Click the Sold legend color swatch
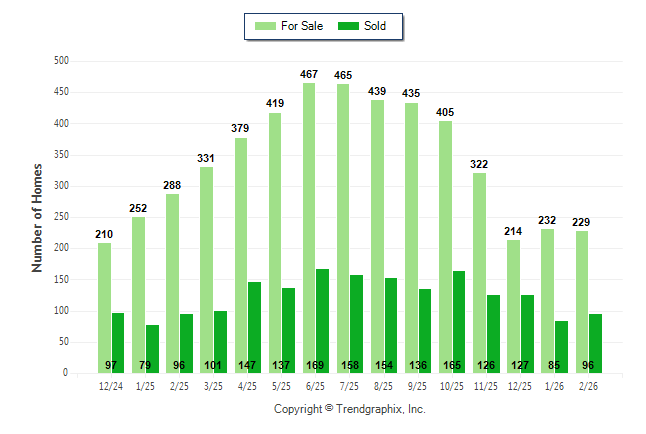Screen dimensions: 646x434 [349, 26]
